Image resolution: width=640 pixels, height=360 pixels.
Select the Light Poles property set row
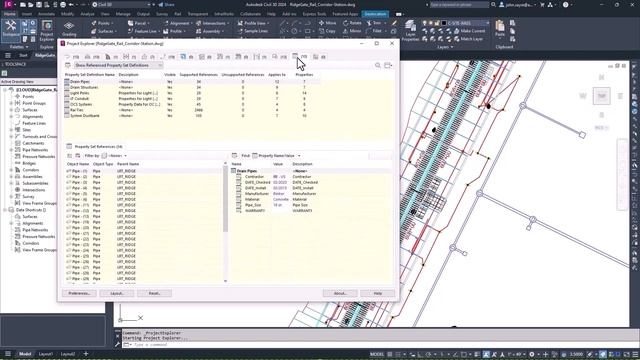coord(192,93)
